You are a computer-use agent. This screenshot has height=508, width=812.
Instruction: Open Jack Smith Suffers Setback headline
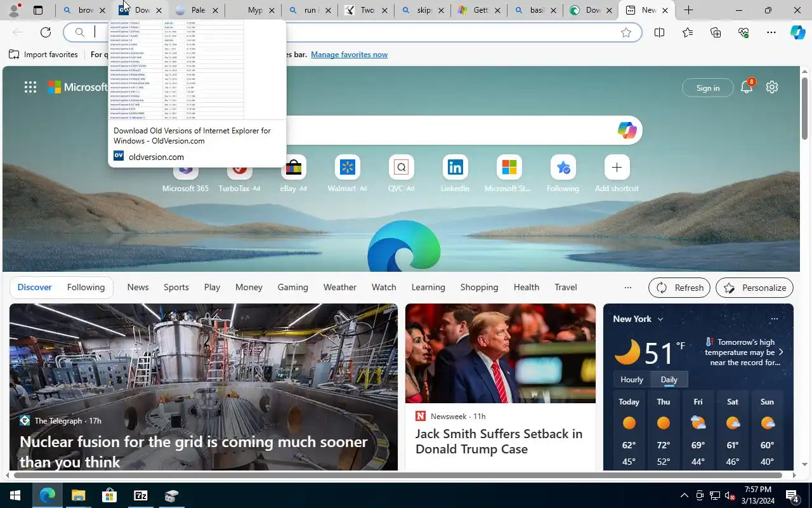(x=499, y=441)
